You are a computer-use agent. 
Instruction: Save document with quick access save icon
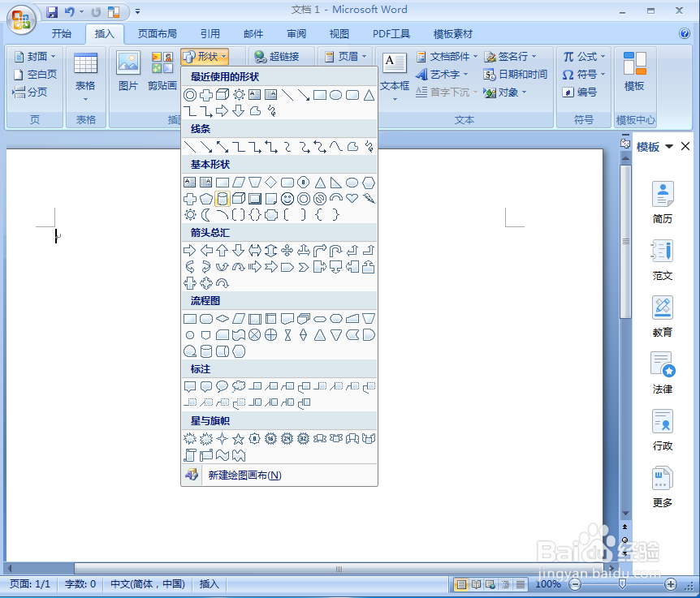(x=52, y=12)
